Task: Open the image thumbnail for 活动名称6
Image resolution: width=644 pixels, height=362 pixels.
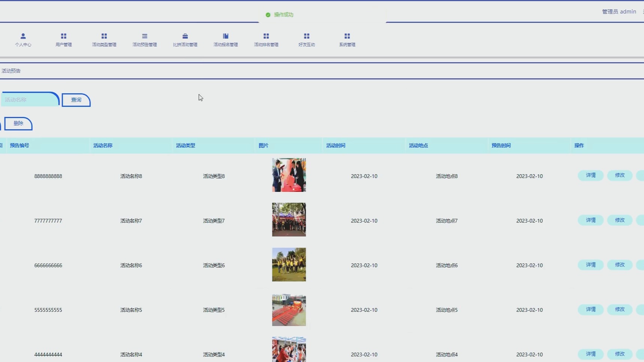Action: pos(289,265)
